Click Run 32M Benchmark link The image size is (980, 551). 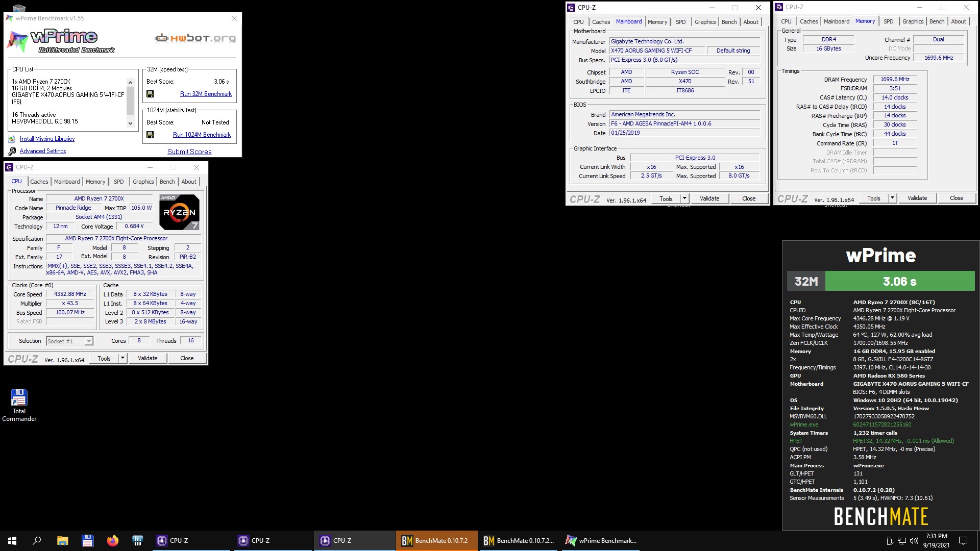coord(206,94)
